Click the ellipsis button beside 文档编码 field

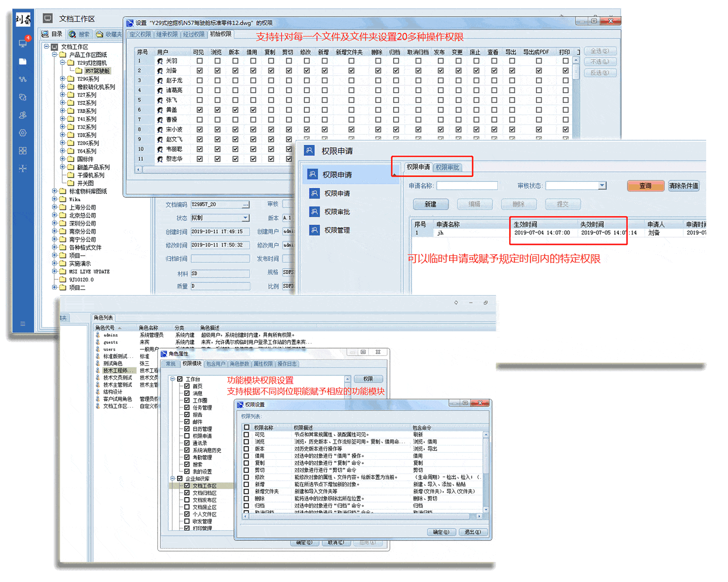(246, 205)
